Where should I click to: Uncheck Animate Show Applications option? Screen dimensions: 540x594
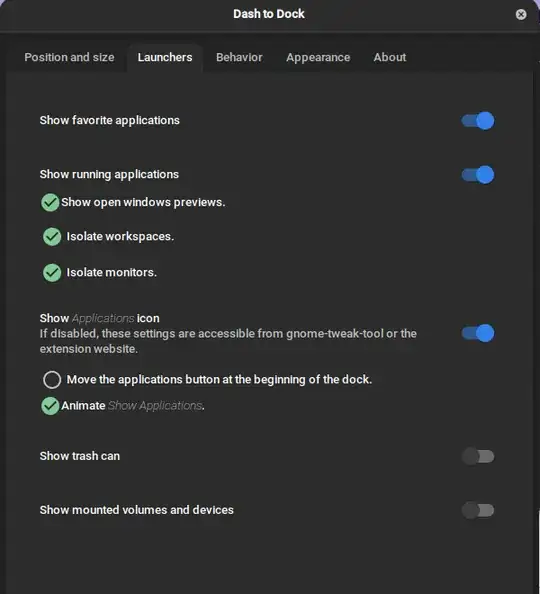(x=50, y=406)
